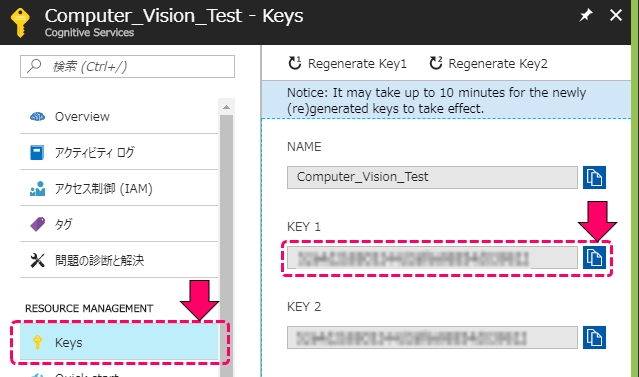Select 問題の診断と解決 in the sidebar

click(x=119, y=260)
